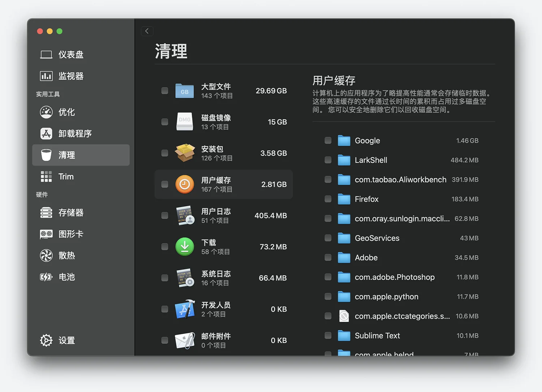The width and height of the screenshot is (542, 392).
Task: Check the com.taobao.Aliworkbench checkbox
Action: [x=328, y=180]
